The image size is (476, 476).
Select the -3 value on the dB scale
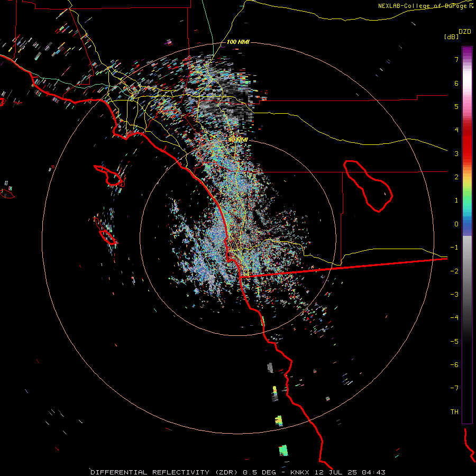click(x=454, y=295)
